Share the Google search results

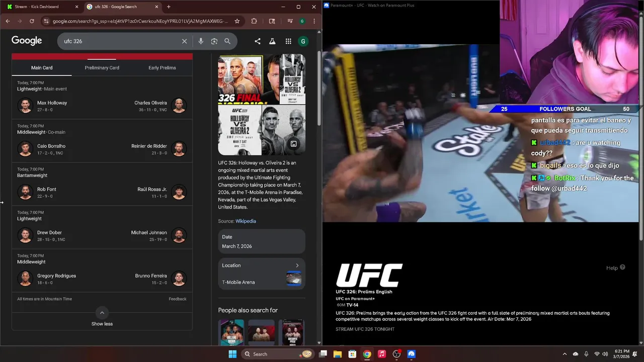point(258,41)
